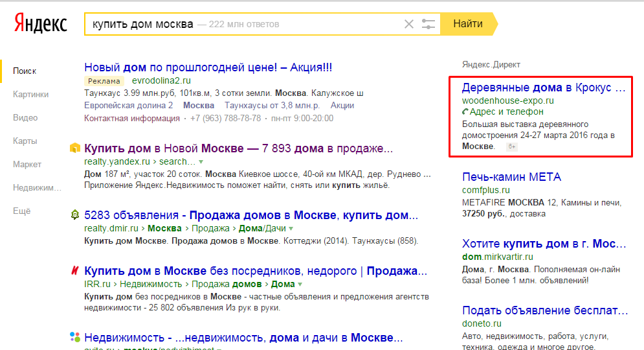Click the yellow realty.yandex favicon
Viewport: 644px width, 350px height.
[x=75, y=148]
